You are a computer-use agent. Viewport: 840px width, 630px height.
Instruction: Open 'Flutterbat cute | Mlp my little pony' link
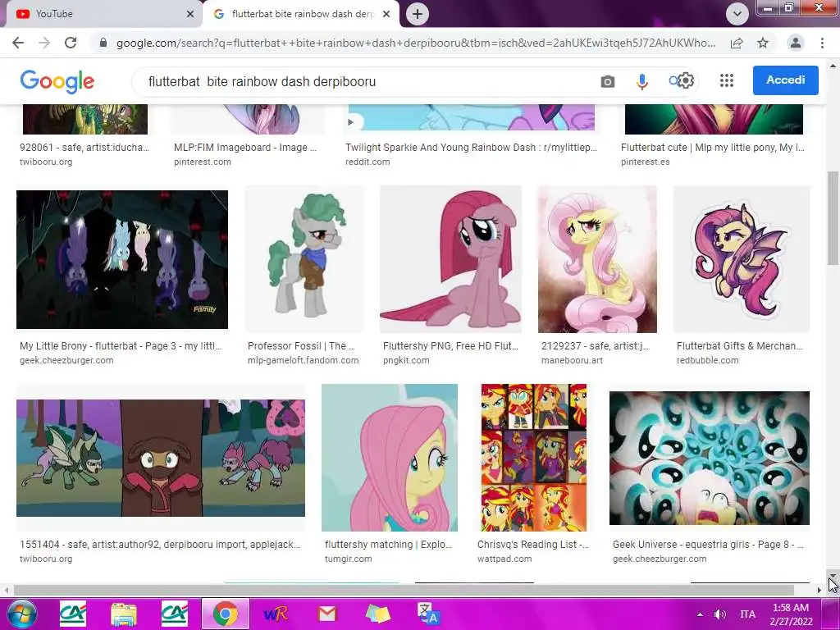tap(713, 148)
